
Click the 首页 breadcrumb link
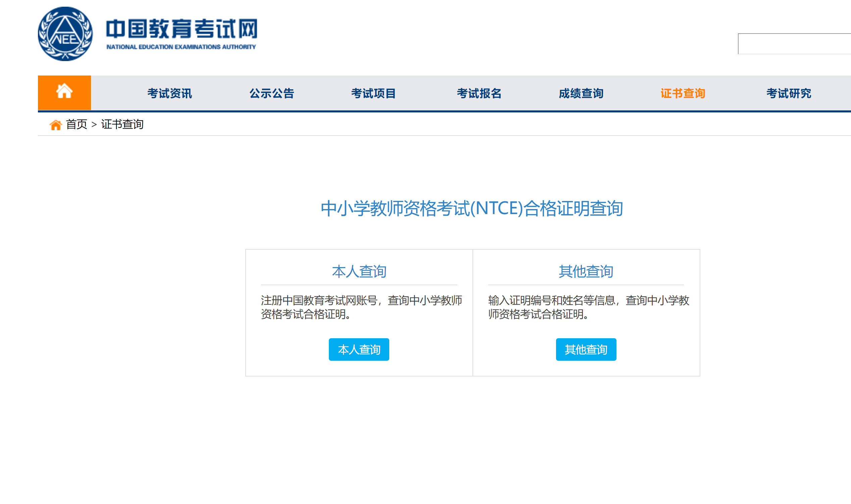click(x=77, y=124)
